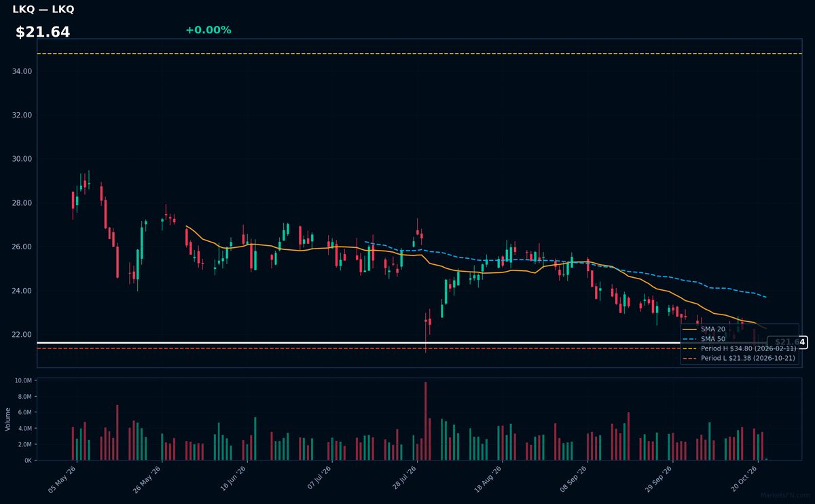Click the 08 Sep '26 date label
Image resolution: width=815 pixels, height=504 pixels.
573,479
